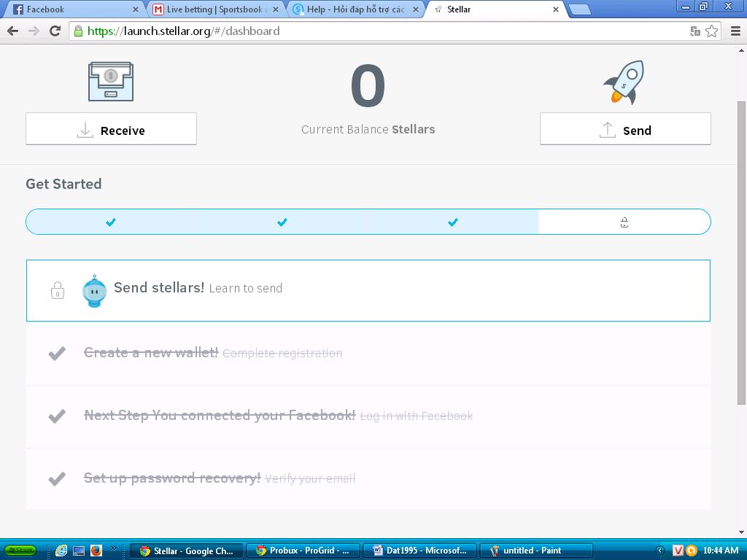Click the red V tray icon
Viewport: 747px width, 560px height.
coord(678,551)
